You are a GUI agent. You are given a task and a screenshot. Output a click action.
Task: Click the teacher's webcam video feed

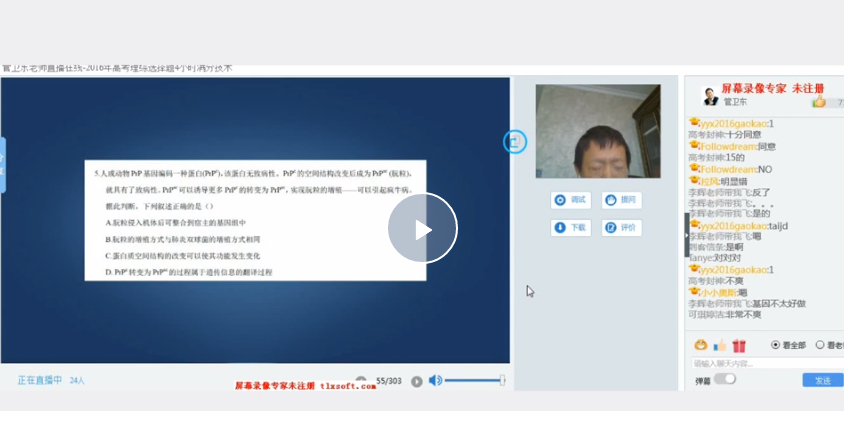[598, 131]
